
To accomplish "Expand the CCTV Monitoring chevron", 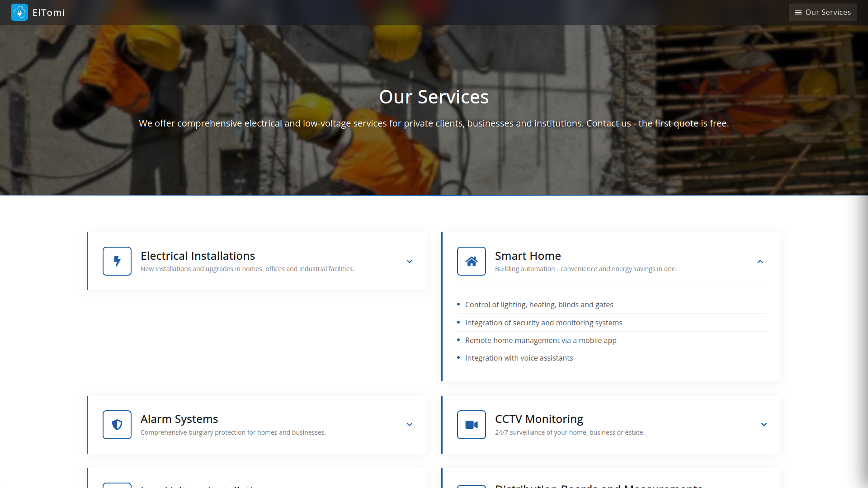I will tap(764, 424).
